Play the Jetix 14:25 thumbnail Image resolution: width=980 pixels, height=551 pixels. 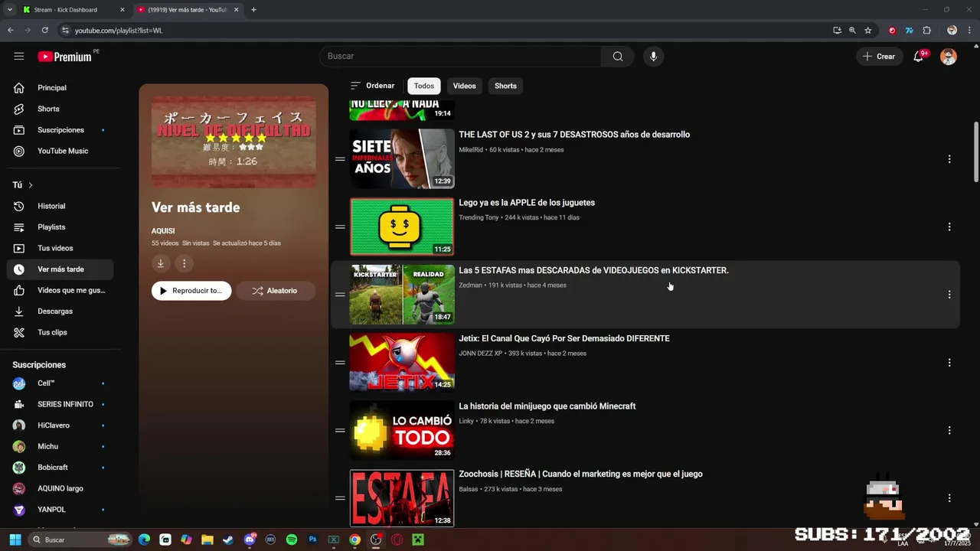click(402, 362)
